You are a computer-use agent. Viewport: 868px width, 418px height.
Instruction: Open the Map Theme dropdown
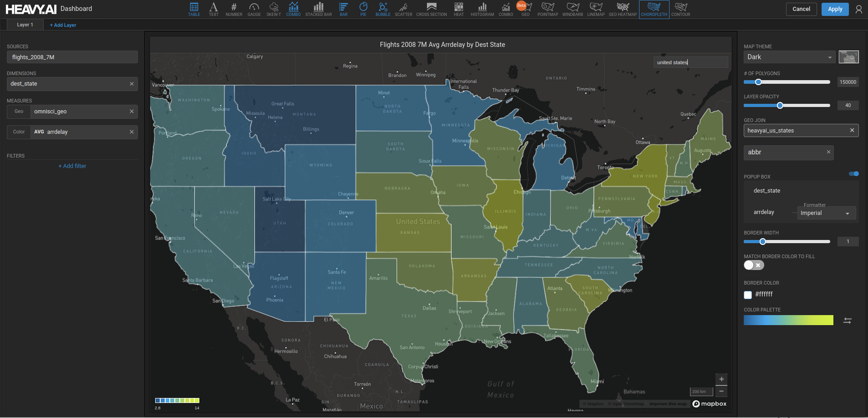click(x=789, y=57)
